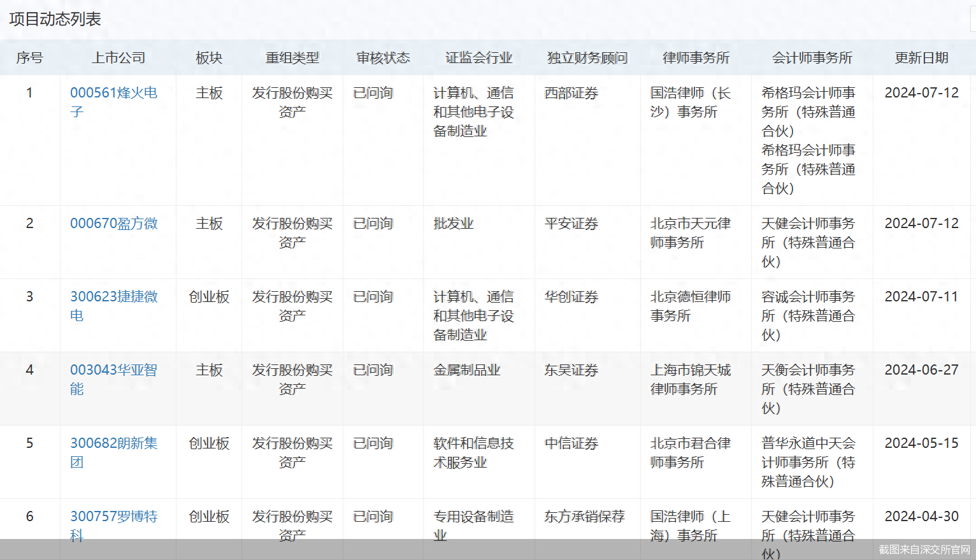The width and height of the screenshot is (976, 560).
Task: Click 发行股份购买资产 in the 捷捷微电 row
Action: click(x=292, y=306)
